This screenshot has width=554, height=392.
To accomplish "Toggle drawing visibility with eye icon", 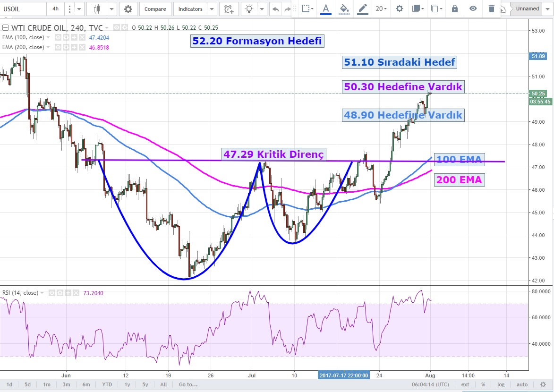I will [473, 9].
